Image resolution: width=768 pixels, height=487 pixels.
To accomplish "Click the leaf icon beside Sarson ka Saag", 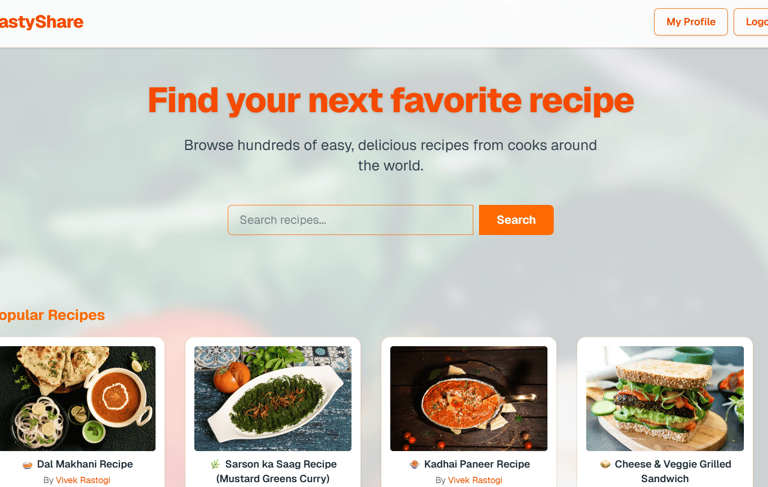I will [x=215, y=464].
